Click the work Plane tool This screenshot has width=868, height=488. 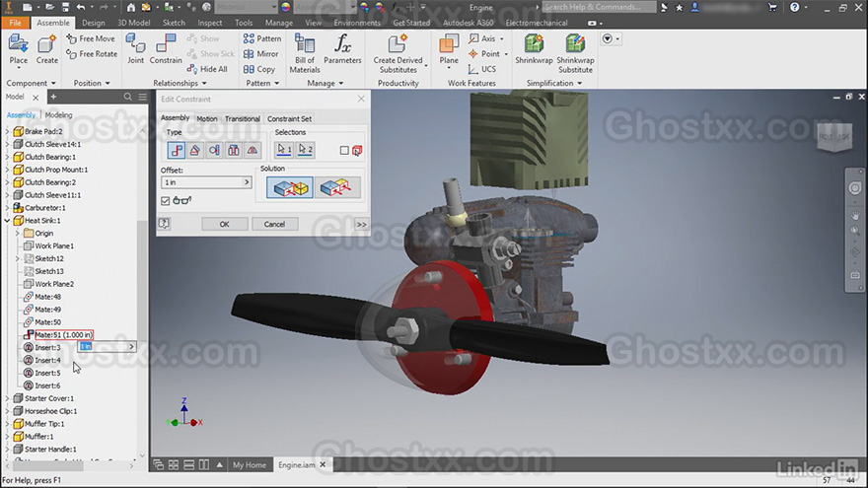[x=449, y=50]
